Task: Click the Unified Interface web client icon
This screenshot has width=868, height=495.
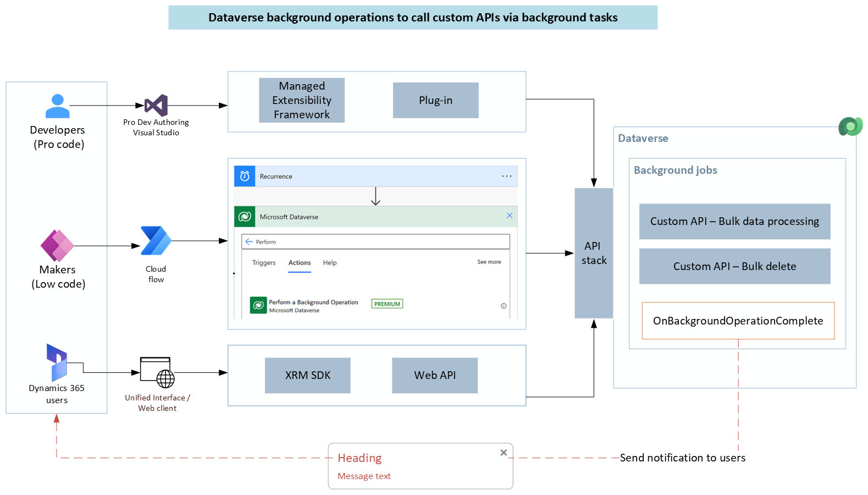Action: click(157, 372)
